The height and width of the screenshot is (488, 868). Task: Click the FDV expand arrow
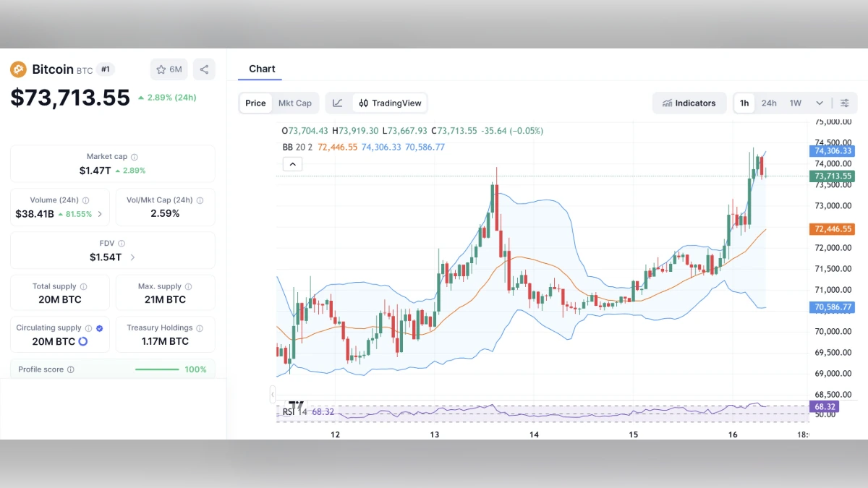click(132, 257)
